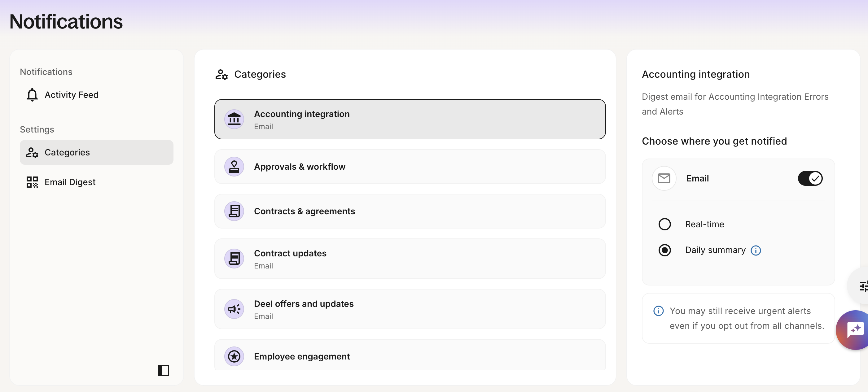Click the envelope icon in Email row
The width and height of the screenshot is (868, 392).
click(x=664, y=178)
